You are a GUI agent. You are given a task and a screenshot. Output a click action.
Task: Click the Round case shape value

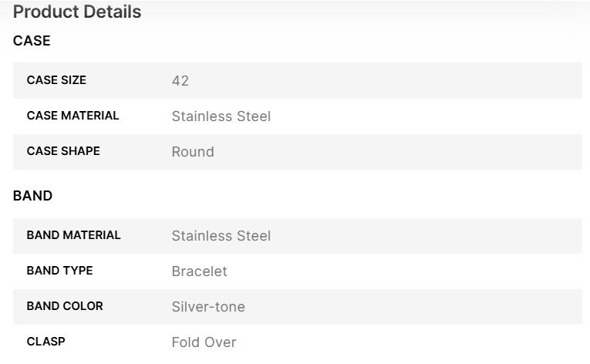(x=193, y=152)
